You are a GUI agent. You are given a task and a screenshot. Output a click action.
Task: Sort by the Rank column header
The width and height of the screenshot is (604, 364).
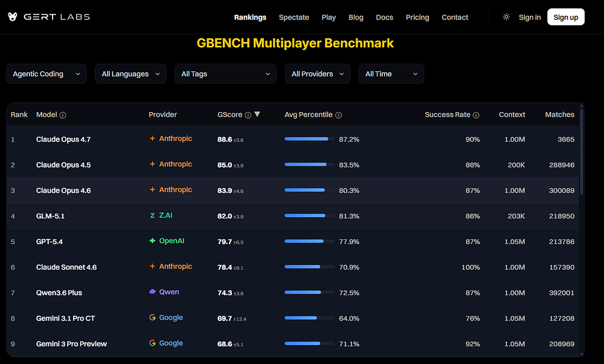tap(19, 114)
